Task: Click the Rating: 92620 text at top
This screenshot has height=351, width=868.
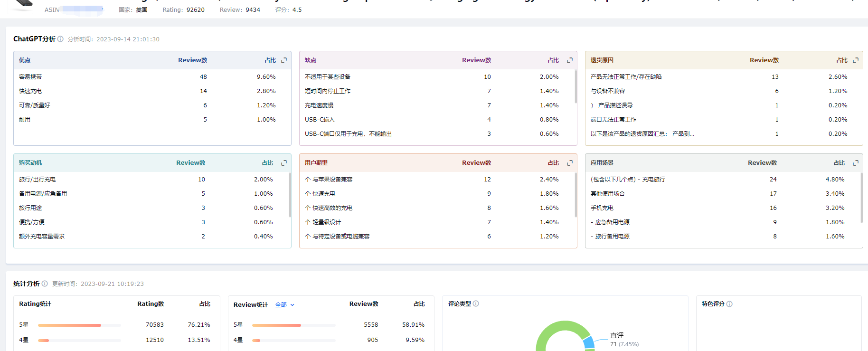Action: tap(183, 10)
